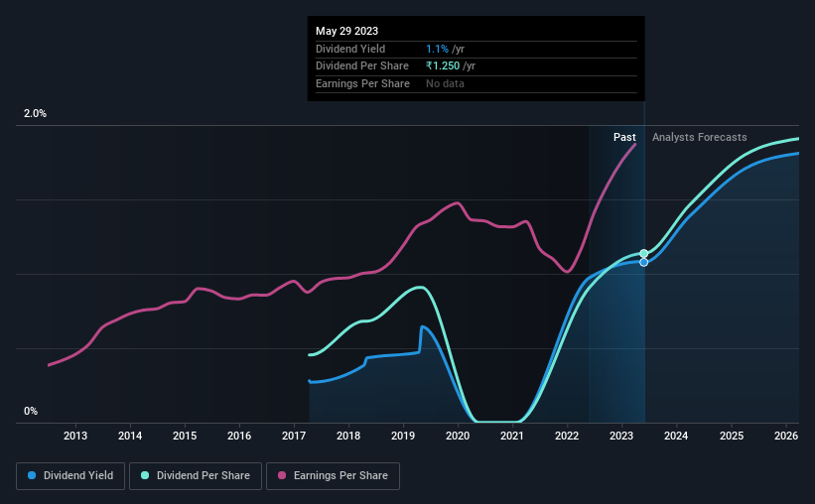Click the blue Dividend Yield legend dot
The width and height of the screenshot is (815, 504).
click(x=32, y=476)
